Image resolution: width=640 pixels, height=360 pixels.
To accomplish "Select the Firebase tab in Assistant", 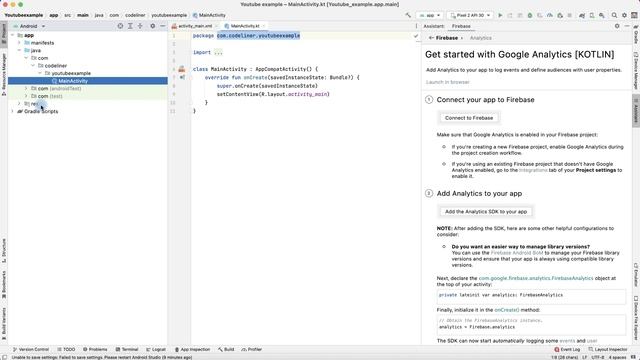I will click(x=461, y=26).
